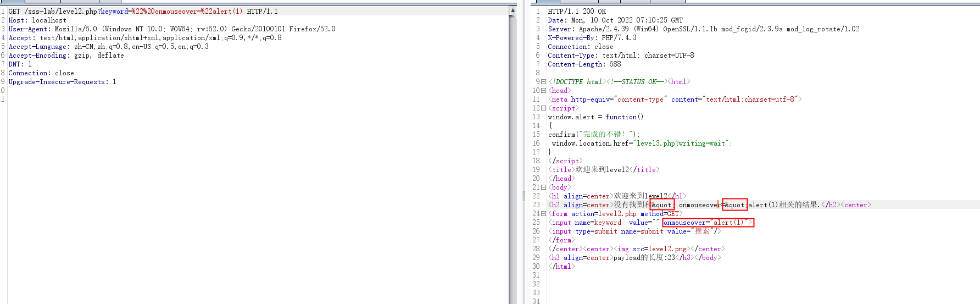The image size is (980, 304).
Task: Click the closing script tag on line 18
Action: 565,161
